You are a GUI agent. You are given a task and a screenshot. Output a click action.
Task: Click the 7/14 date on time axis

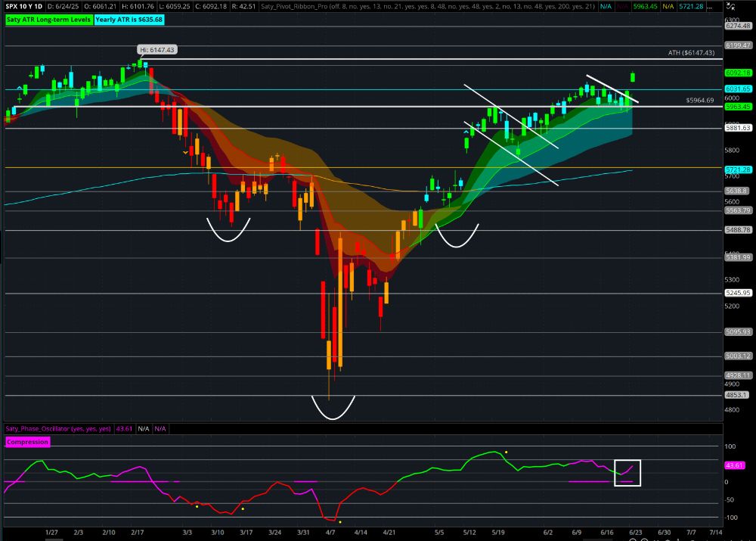point(716,533)
